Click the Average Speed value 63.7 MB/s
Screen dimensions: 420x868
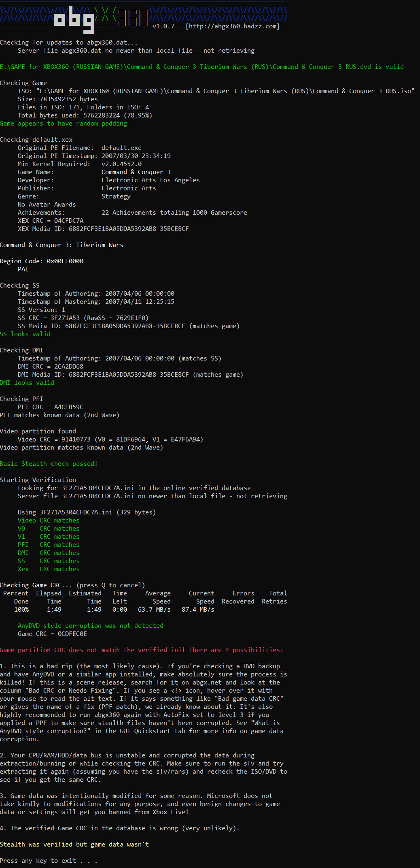(154, 610)
